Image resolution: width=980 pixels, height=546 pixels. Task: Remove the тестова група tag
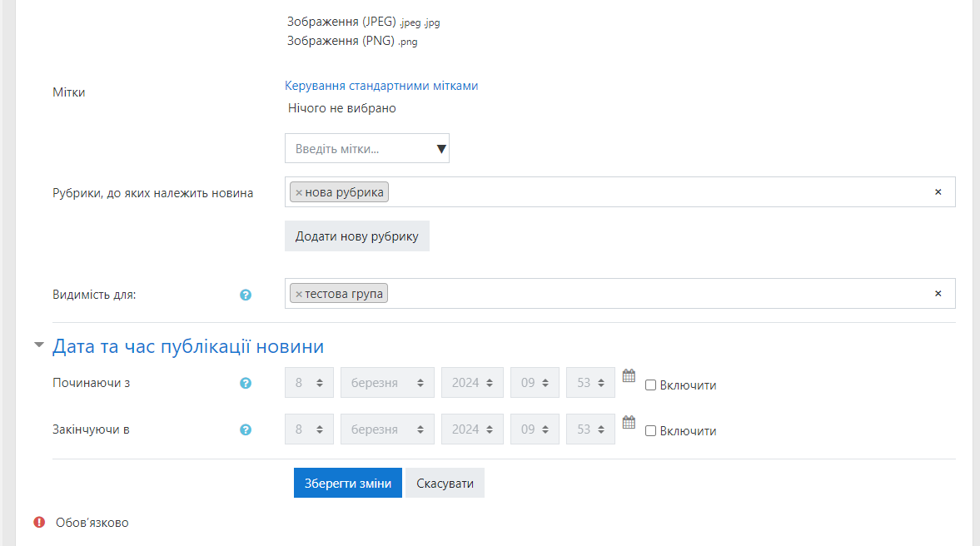click(x=299, y=295)
